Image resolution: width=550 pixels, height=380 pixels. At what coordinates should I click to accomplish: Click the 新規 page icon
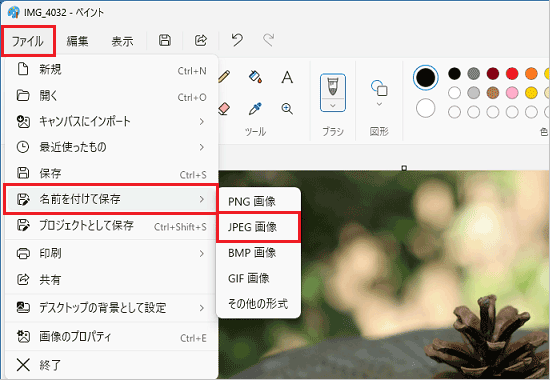[23, 69]
